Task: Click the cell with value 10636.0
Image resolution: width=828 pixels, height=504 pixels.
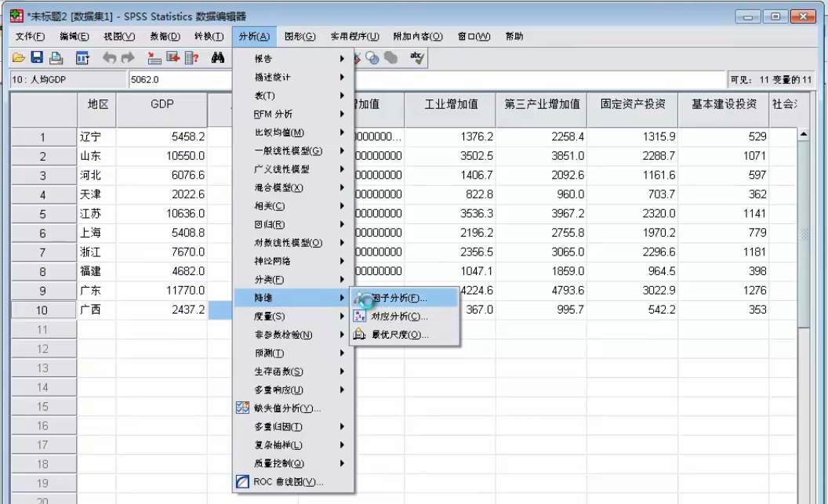Action: point(162,214)
